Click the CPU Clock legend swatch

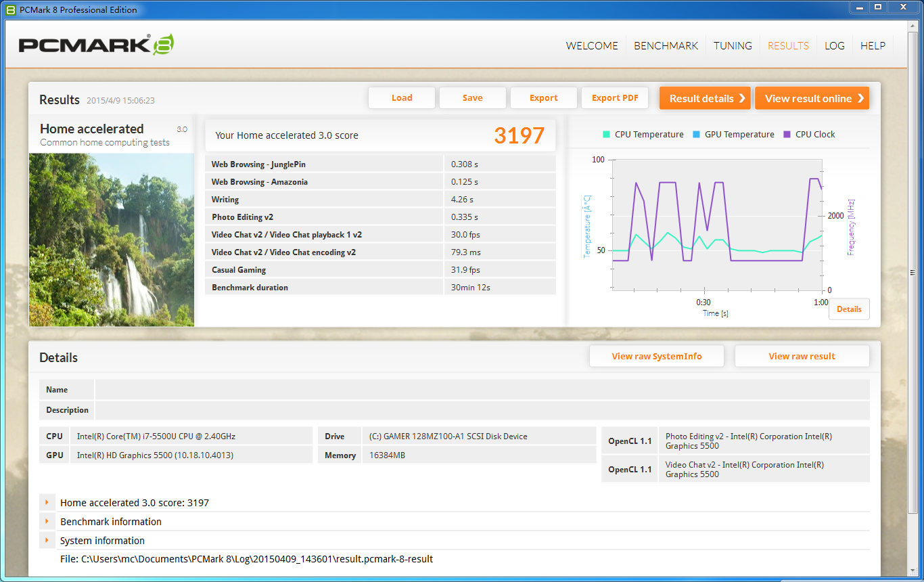(x=787, y=134)
